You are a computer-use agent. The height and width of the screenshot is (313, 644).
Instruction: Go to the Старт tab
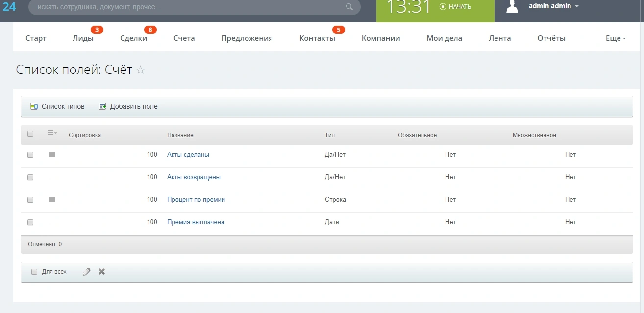[x=36, y=38]
